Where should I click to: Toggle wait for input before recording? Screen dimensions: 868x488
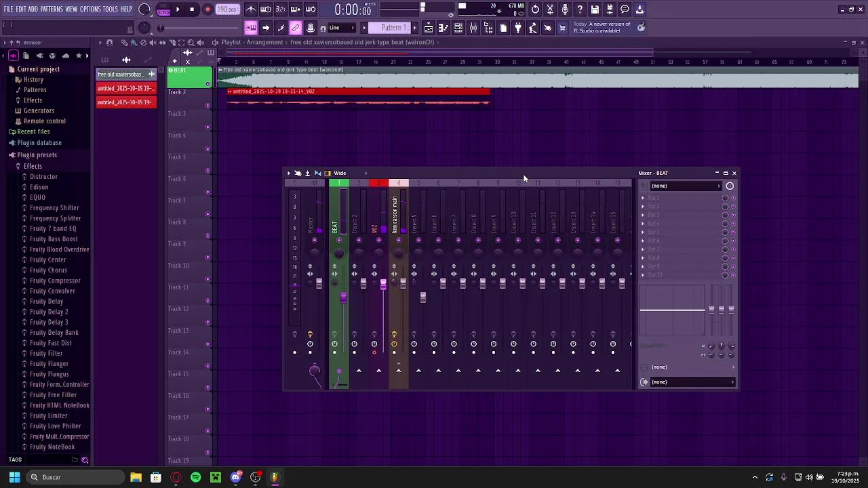click(266, 9)
